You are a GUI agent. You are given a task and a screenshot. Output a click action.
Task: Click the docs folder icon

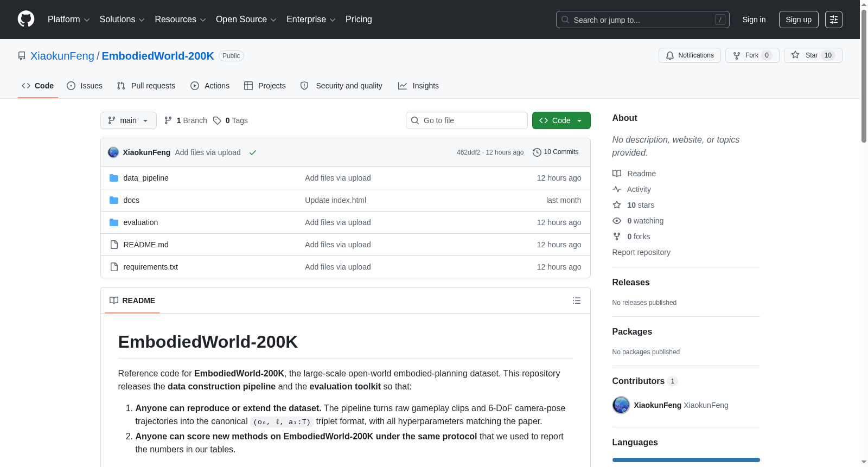114,200
